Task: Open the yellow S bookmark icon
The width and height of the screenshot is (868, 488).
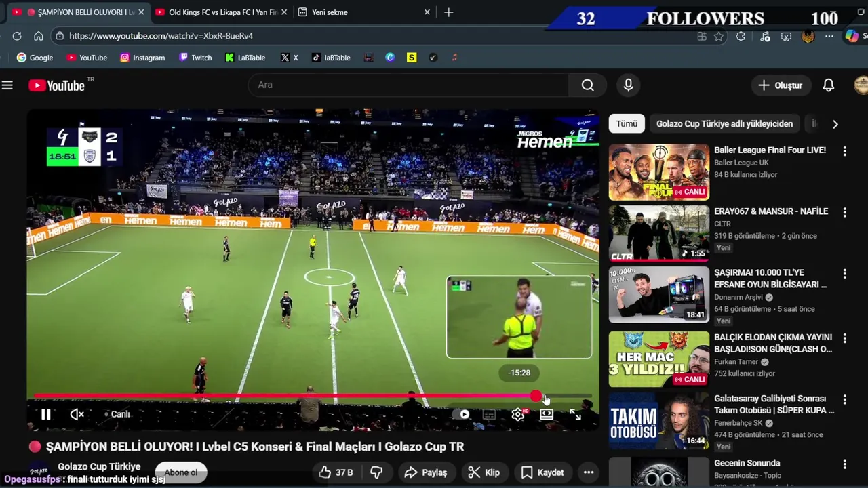Action: point(412,58)
